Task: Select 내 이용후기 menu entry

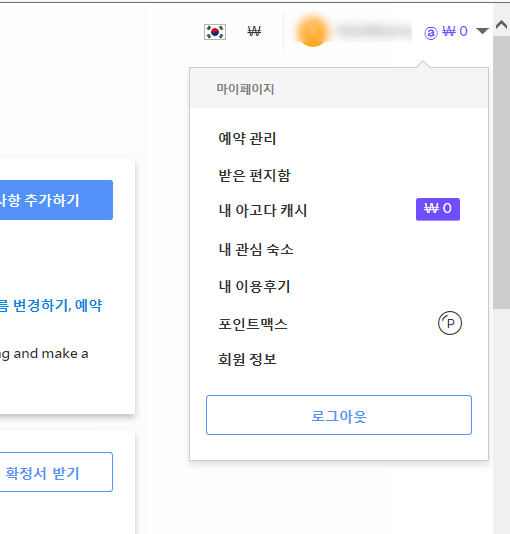Action: point(254,286)
